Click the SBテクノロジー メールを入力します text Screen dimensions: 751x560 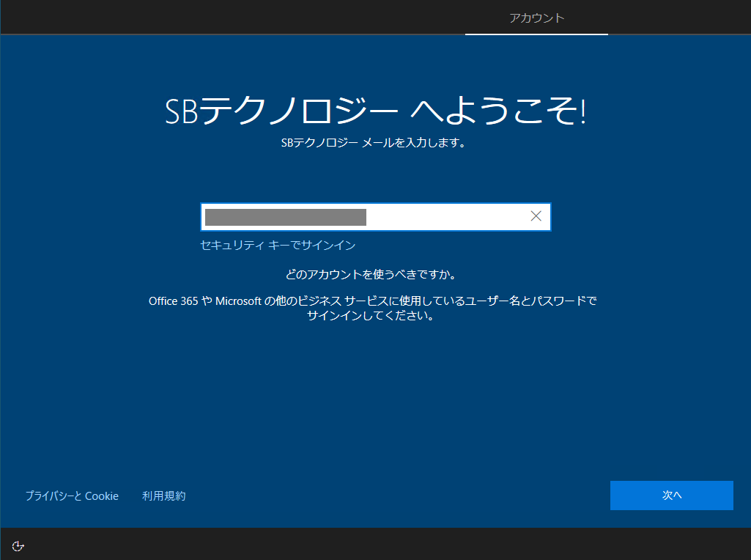click(x=373, y=143)
